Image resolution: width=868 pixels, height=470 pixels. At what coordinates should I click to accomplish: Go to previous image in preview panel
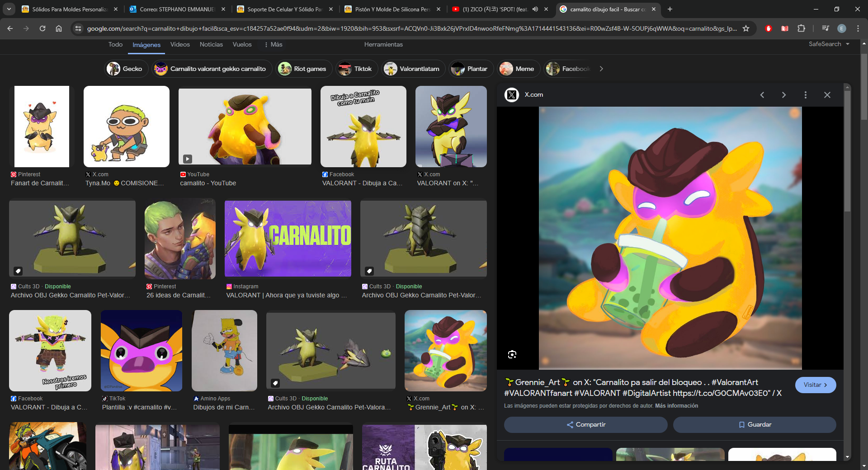click(x=762, y=95)
